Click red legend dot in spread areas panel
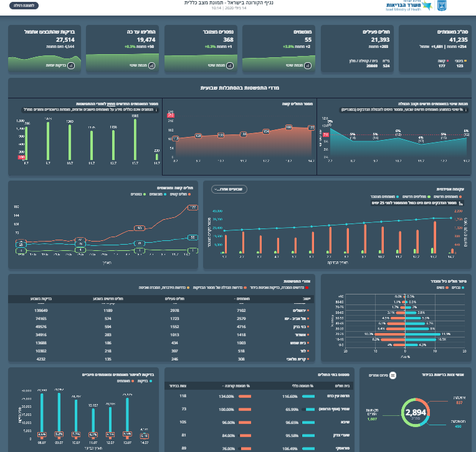The height and width of the screenshot is (452, 476). click(x=307, y=288)
